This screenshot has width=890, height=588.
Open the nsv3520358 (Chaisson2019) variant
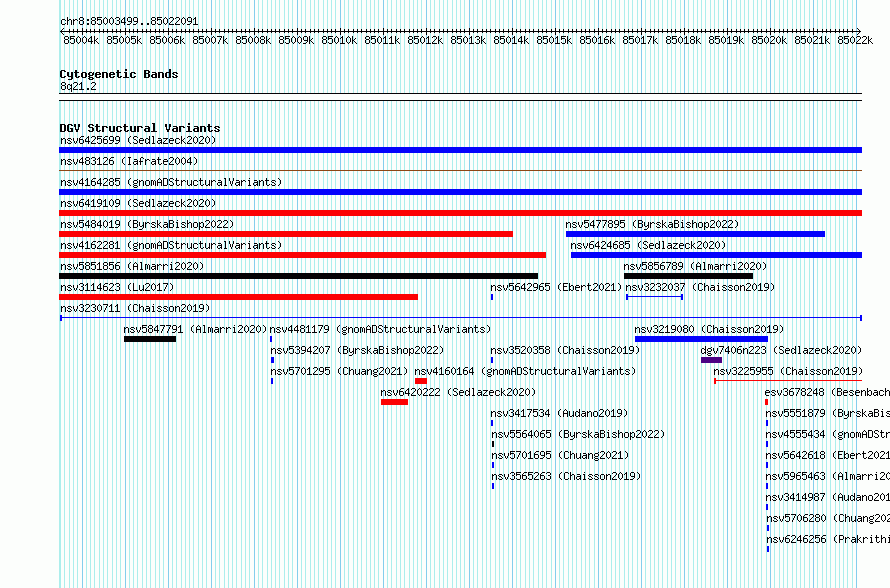point(565,350)
